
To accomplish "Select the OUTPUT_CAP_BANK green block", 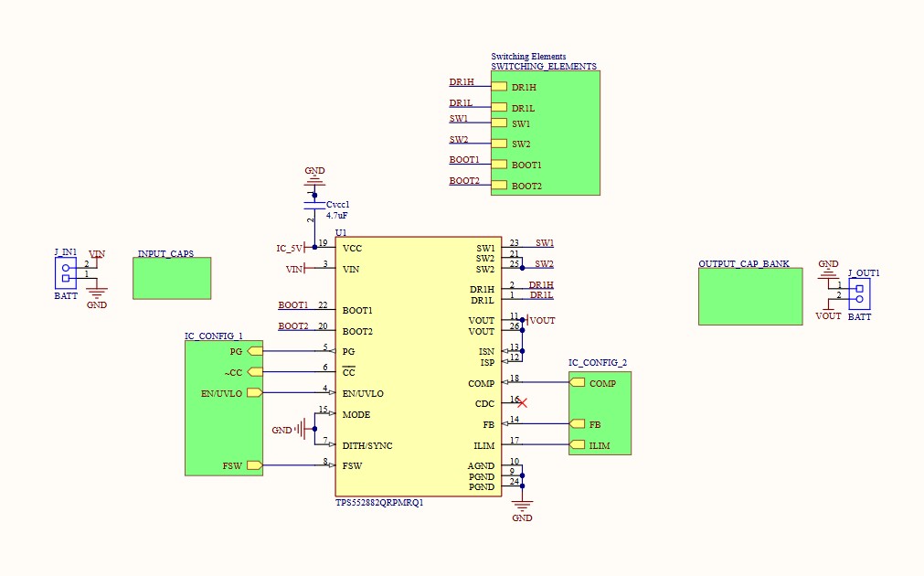I will pyautogui.click(x=749, y=297).
